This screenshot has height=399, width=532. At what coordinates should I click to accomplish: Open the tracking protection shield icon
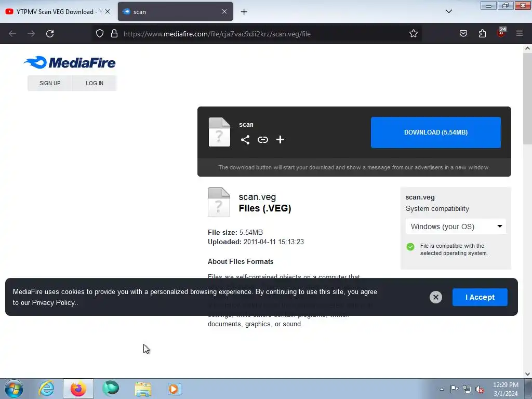[x=99, y=34]
